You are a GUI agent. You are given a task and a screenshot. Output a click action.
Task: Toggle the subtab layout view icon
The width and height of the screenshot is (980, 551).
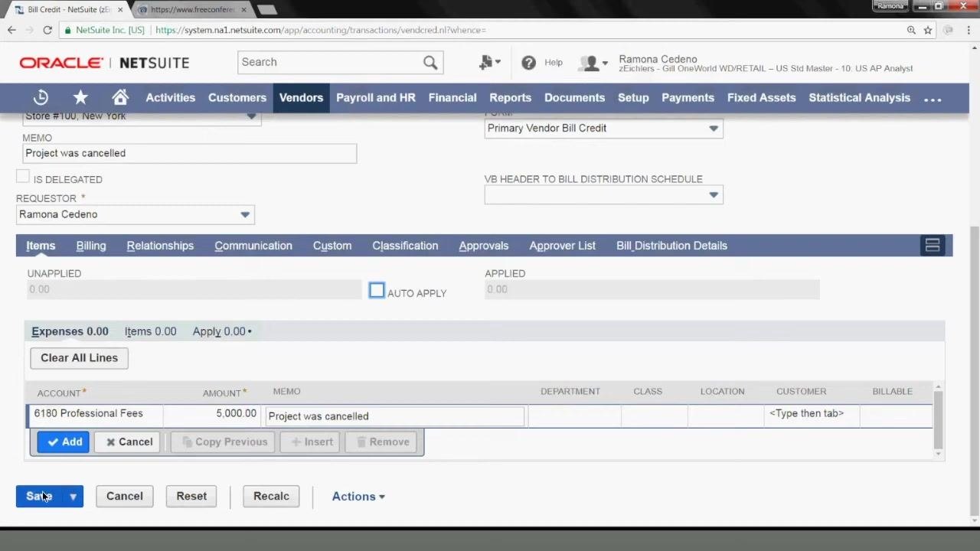(x=933, y=246)
